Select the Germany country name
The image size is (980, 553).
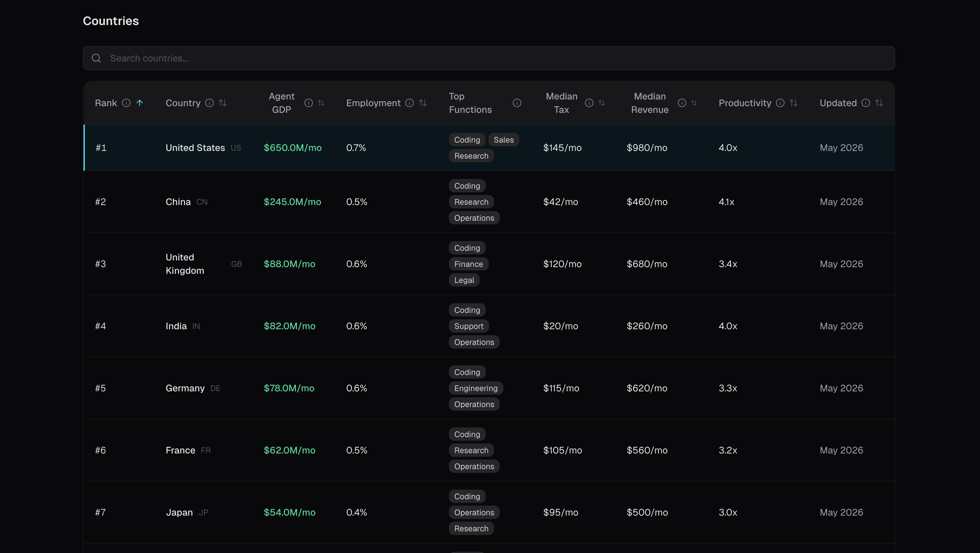click(x=185, y=388)
